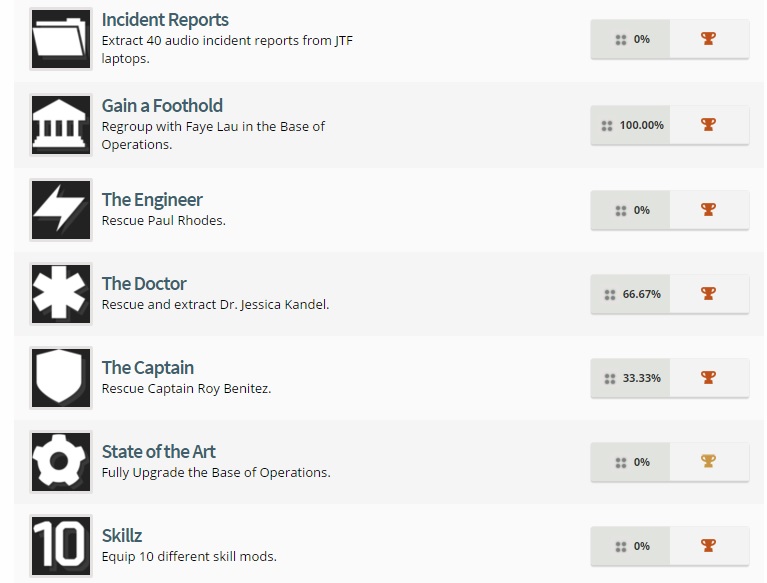Click The Doctor medical star icon

pos(61,294)
